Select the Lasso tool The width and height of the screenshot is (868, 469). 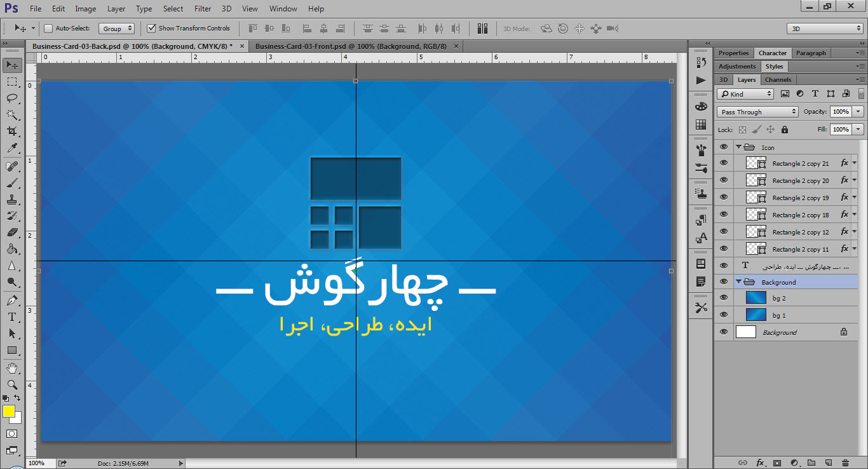point(12,98)
